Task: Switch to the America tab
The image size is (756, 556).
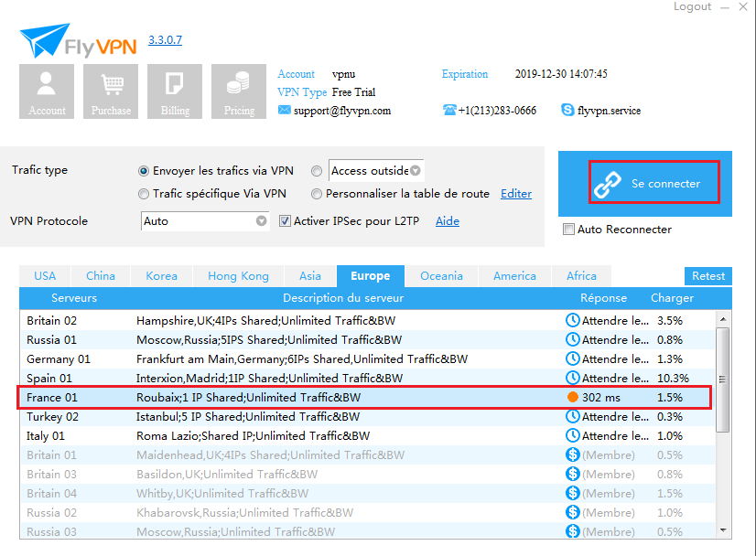Action: (x=514, y=276)
